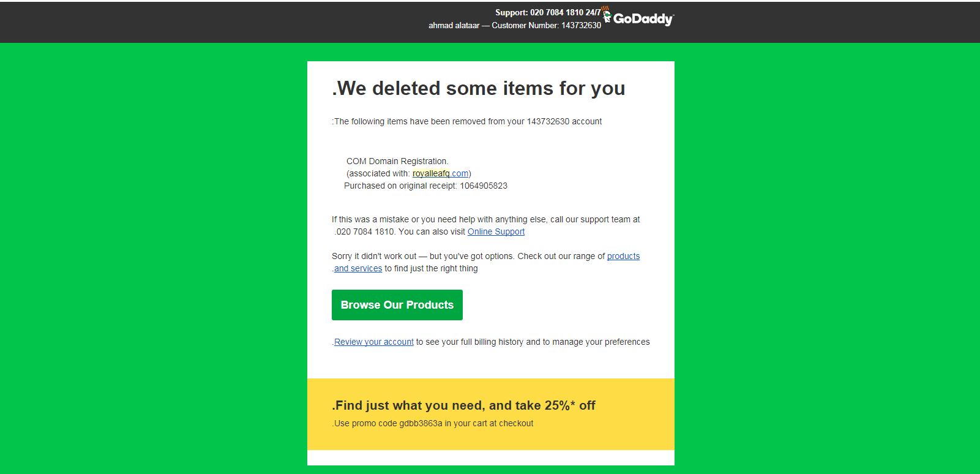Image resolution: width=980 pixels, height=474 pixels.
Task: Click the original receipt number 1064905823
Action: point(484,186)
